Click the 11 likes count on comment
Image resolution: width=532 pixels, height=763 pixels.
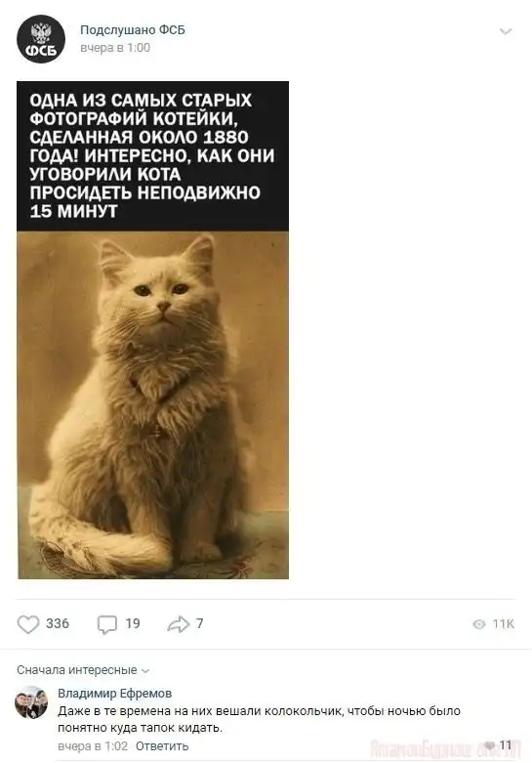pos(506,745)
